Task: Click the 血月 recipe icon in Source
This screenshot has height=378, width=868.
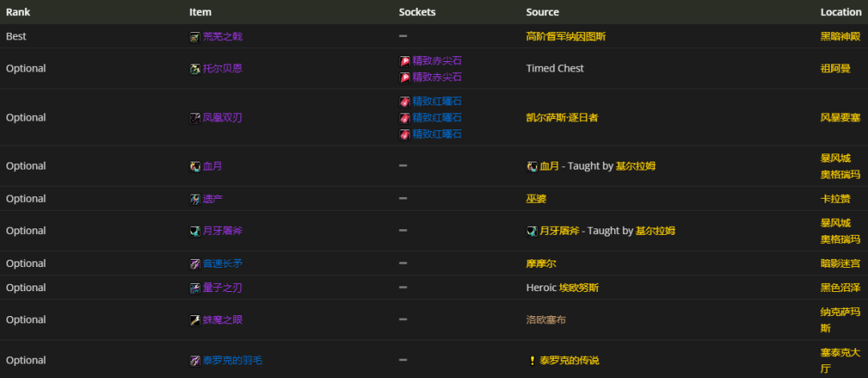Action: pos(531,166)
